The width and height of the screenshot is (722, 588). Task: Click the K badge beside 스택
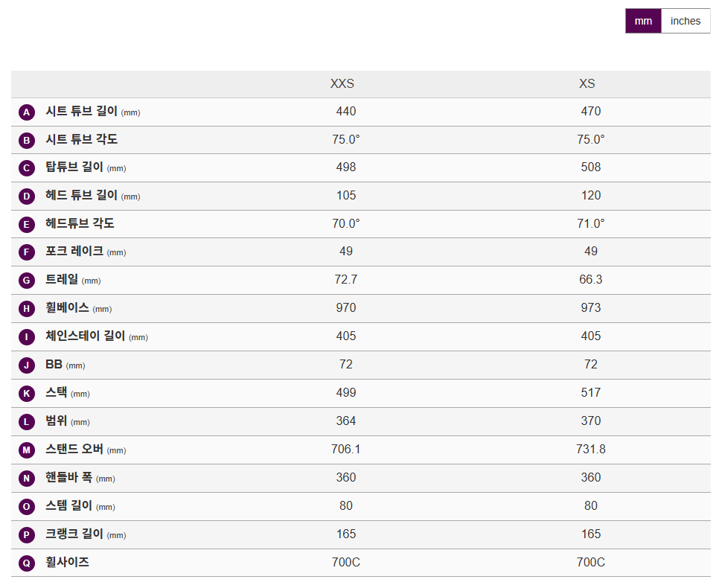pyautogui.click(x=27, y=394)
